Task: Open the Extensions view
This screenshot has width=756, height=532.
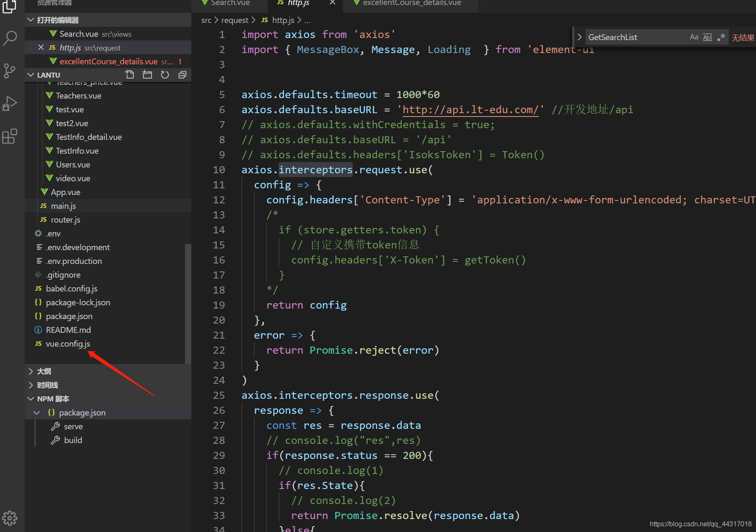Action: tap(10, 136)
